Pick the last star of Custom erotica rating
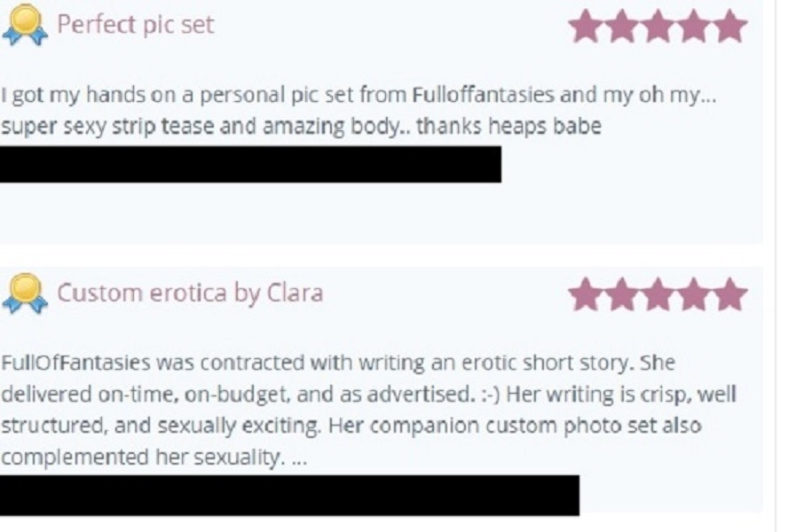Viewport: 796px width, 532px height. coord(730,294)
